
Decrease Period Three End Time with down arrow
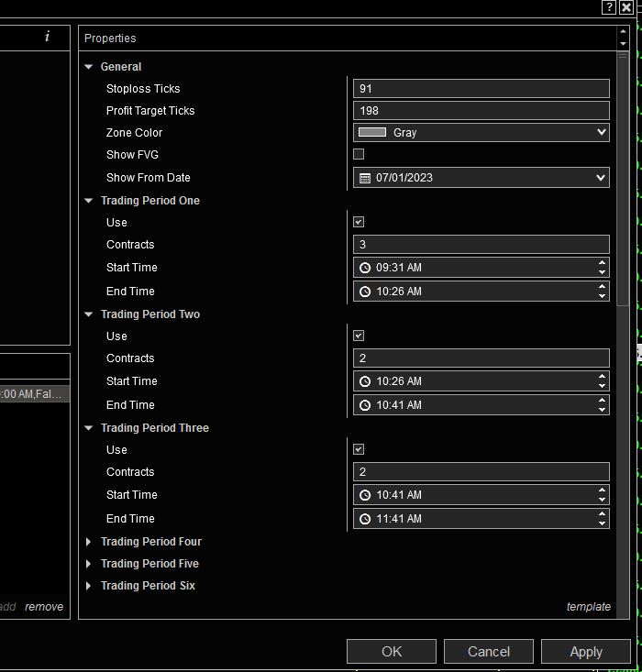pos(603,523)
